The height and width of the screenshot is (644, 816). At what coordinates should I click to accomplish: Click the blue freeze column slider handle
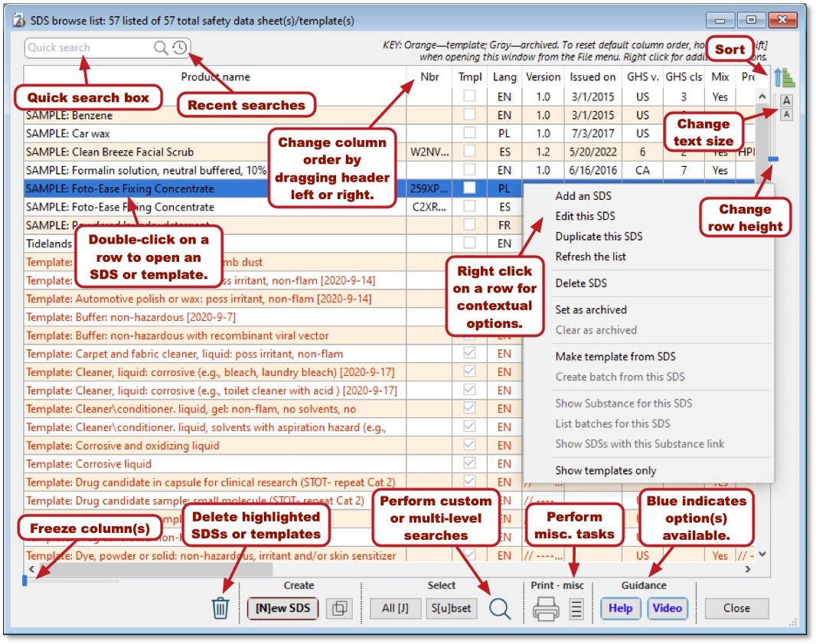[x=24, y=580]
